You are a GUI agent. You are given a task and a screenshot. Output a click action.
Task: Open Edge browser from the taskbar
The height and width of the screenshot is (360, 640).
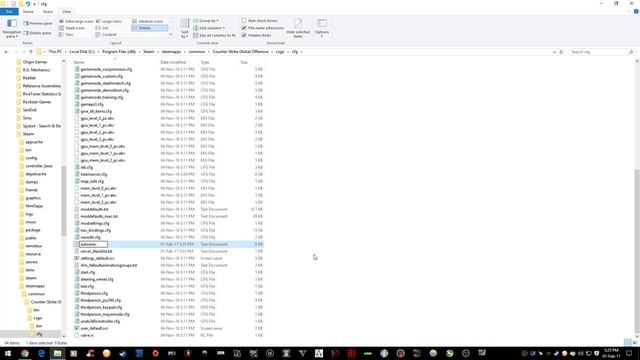[x=41, y=353]
